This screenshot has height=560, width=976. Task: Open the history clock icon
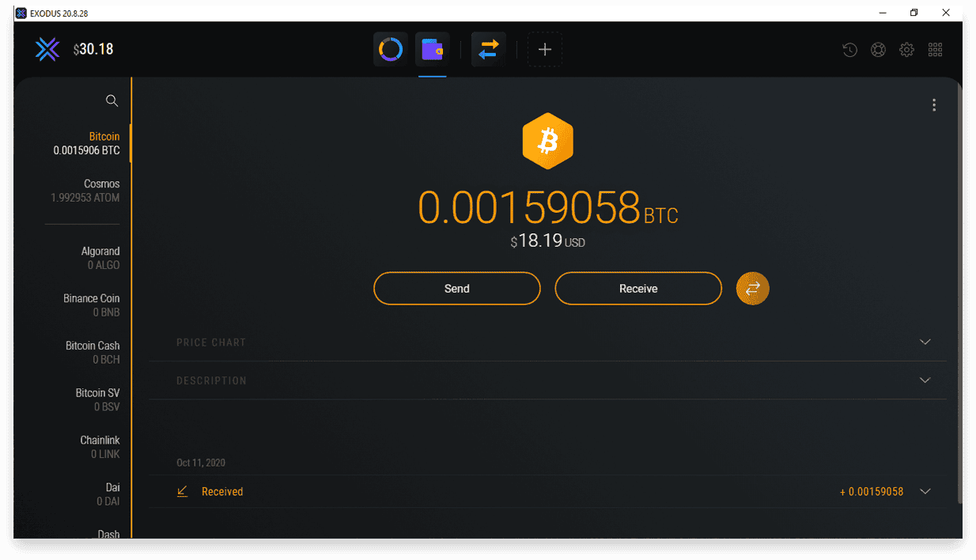click(x=849, y=50)
